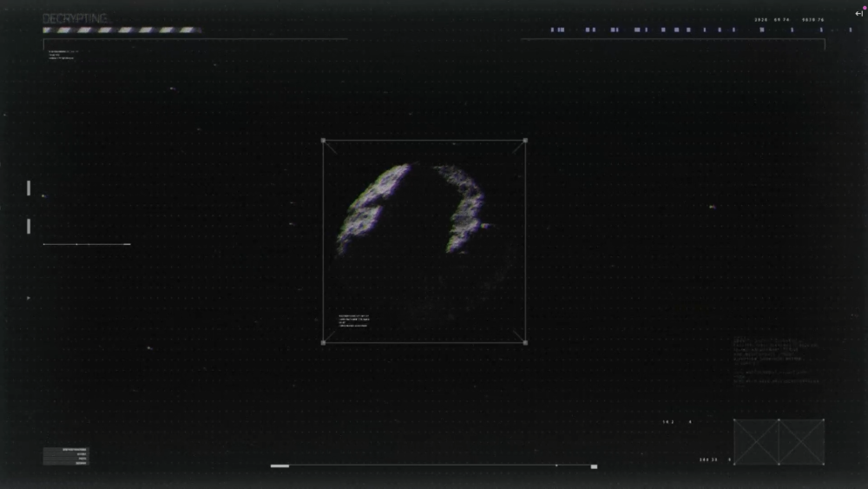Click the lower vertical bar marker on left edge
Viewport: 868px width, 489px height.
coord(29,227)
